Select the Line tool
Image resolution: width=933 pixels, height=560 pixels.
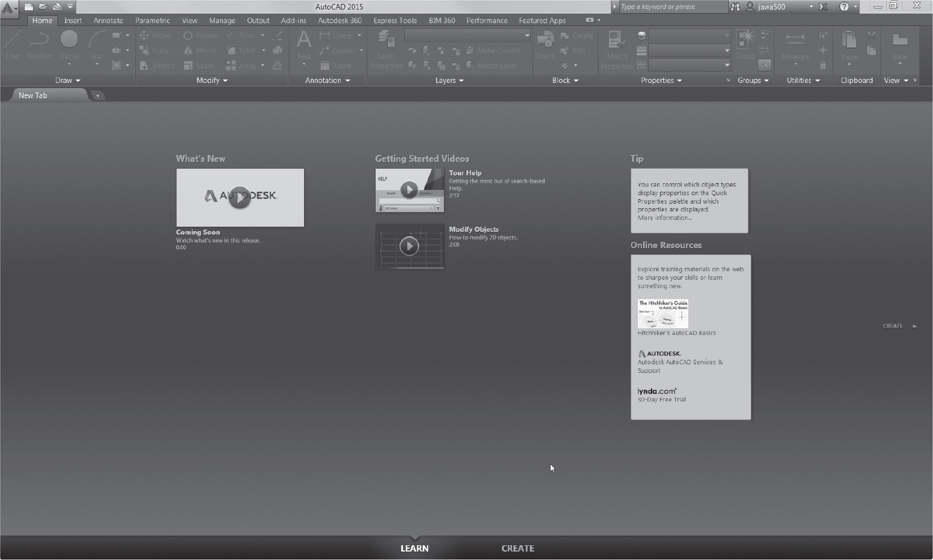tap(12, 45)
